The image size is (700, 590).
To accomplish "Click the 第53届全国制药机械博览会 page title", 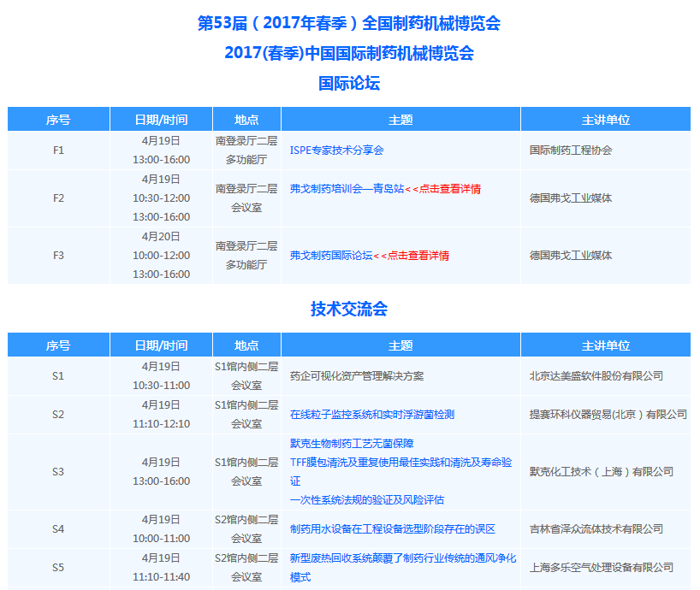I will 349,23.
